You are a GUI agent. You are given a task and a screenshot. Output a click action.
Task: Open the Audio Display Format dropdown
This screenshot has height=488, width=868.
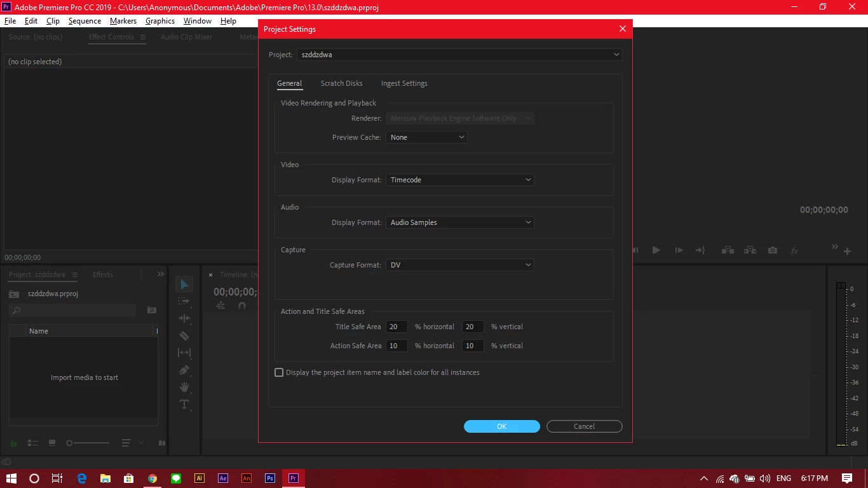coord(460,222)
